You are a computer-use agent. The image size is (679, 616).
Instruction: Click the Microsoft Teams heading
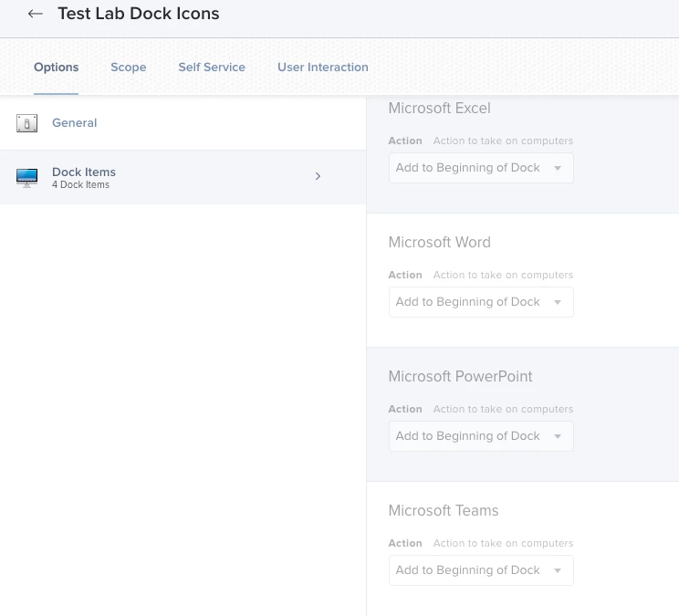point(444,510)
